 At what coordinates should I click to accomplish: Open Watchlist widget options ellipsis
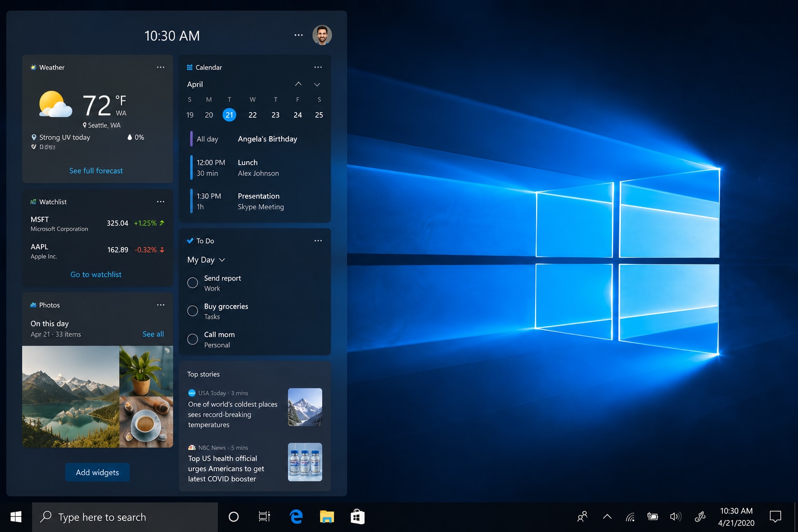161,202
